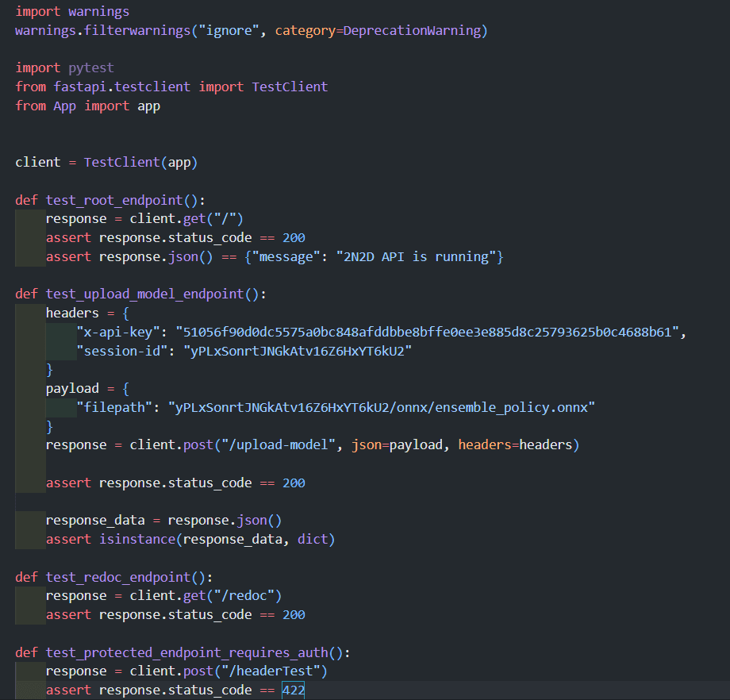
Task: Click the ensemble_policy.onnx filepath string
Action: click(x=382, y=408)
